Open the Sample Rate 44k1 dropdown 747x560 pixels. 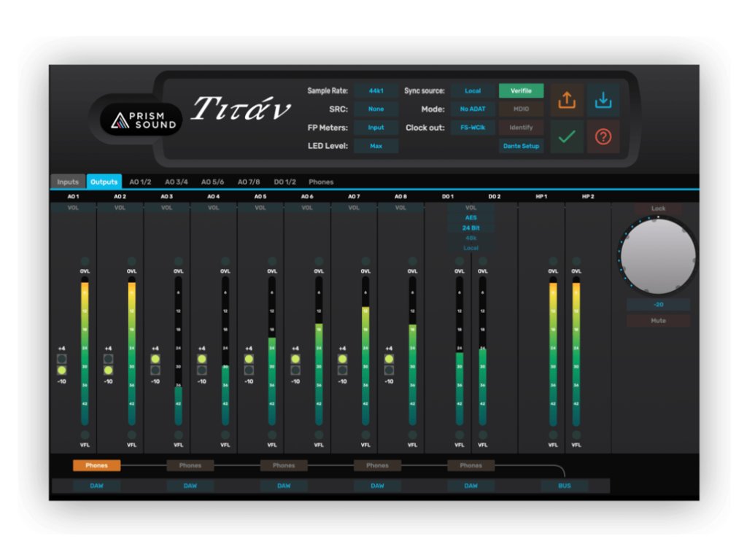pos(376,91)
